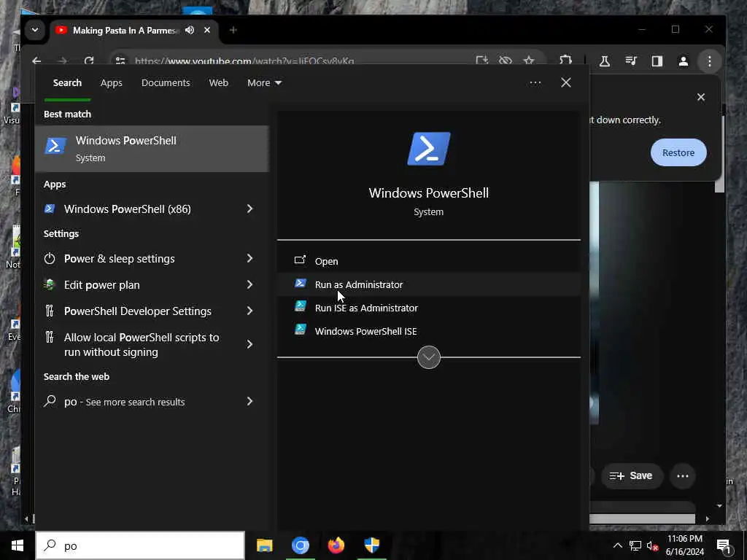Toggle browser side panel icon

[657, 61]
